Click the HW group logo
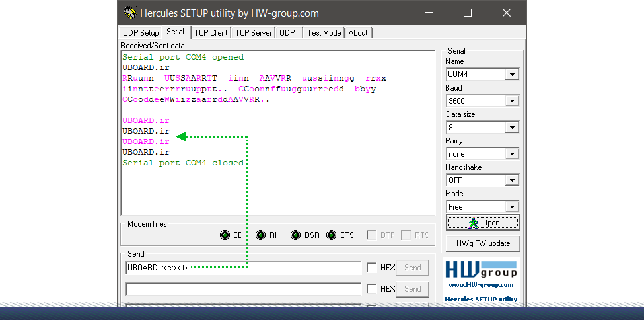 click(x=482, y=270)
